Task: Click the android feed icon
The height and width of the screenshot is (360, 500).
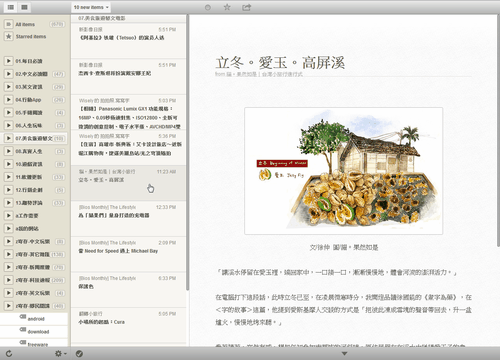Action: click(x=23, y=317)
